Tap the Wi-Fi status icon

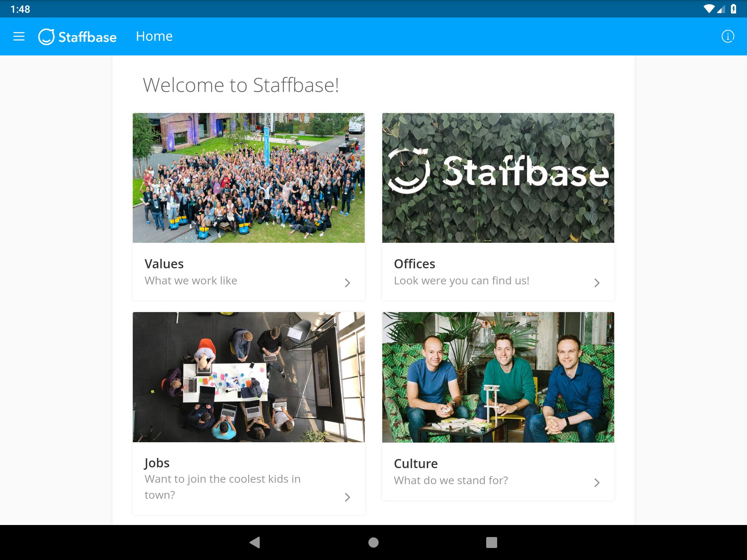point(709,9)
